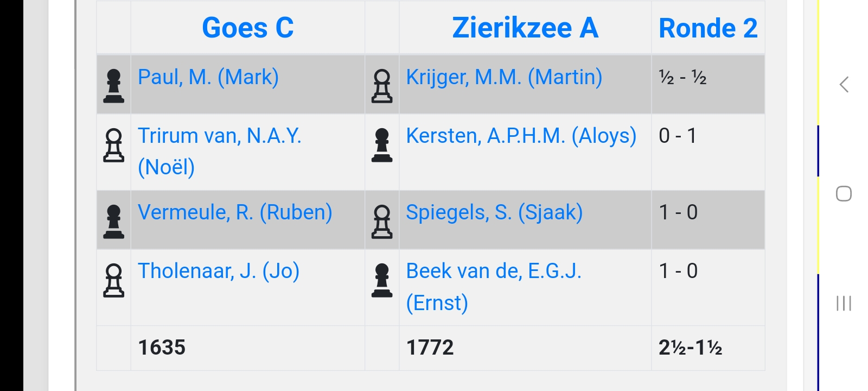Open player profile Tholenaar, J. (Jo)

219,271
